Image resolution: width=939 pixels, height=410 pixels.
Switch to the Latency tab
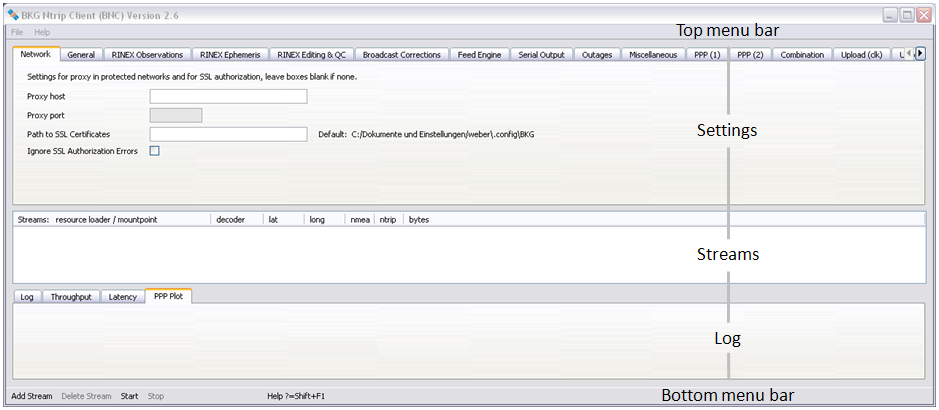(x=123, y=297)
